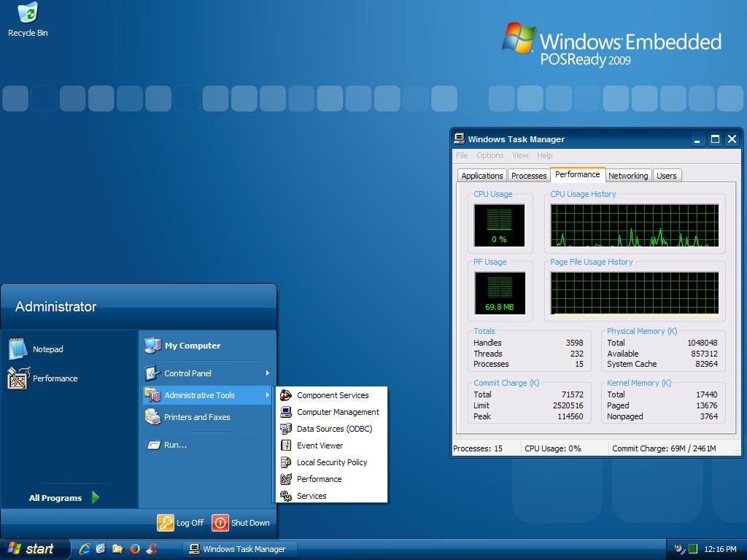
Task: Open Computer Management
Action: tap(337, 412)
